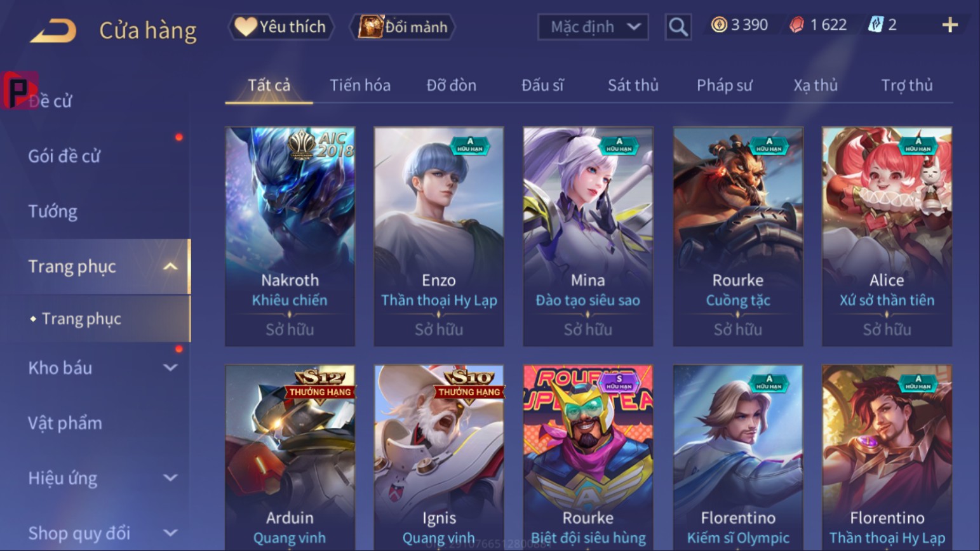Click the gold coin icon
This screenshot has width=980, height=551.
[x=719, y=25]
